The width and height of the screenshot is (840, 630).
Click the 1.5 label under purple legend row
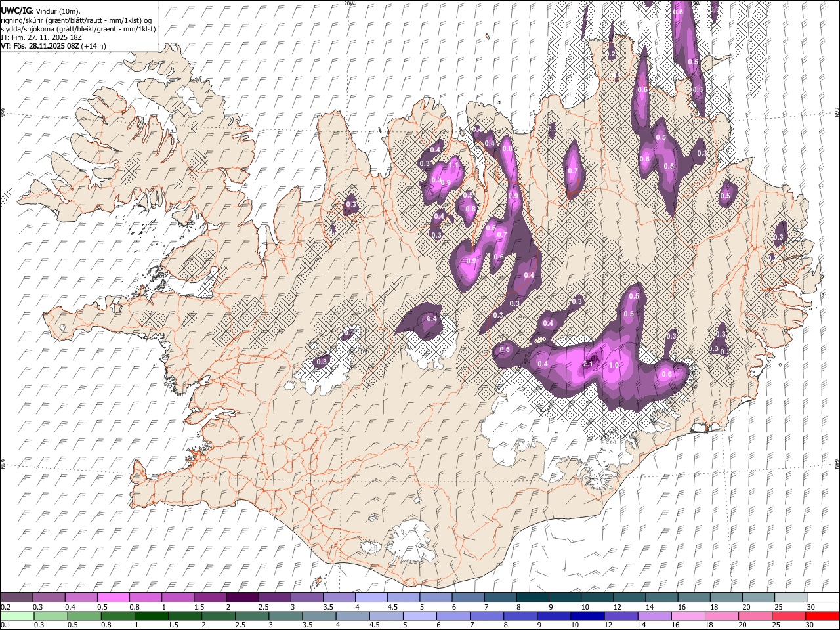pyautogui.click(x=199, y=607)
